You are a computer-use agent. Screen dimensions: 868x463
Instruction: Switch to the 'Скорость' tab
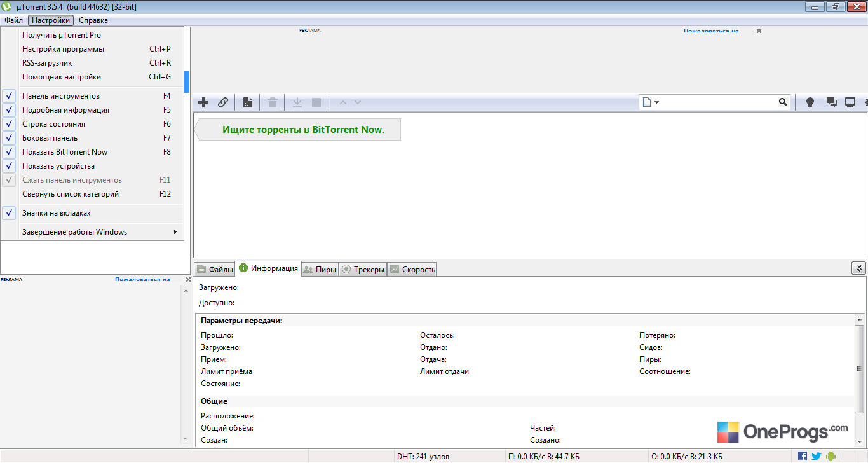(412, 270)
